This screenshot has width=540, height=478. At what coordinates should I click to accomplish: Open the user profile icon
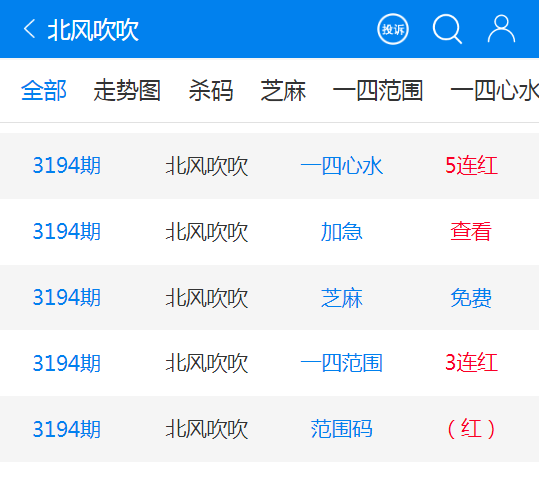(x=501, y=29)
